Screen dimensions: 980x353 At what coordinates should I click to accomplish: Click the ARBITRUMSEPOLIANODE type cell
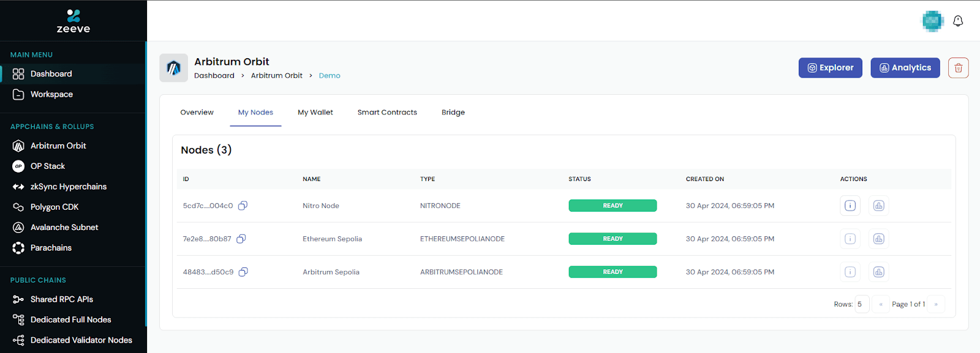pyautogui.click(x=462, y=272)
